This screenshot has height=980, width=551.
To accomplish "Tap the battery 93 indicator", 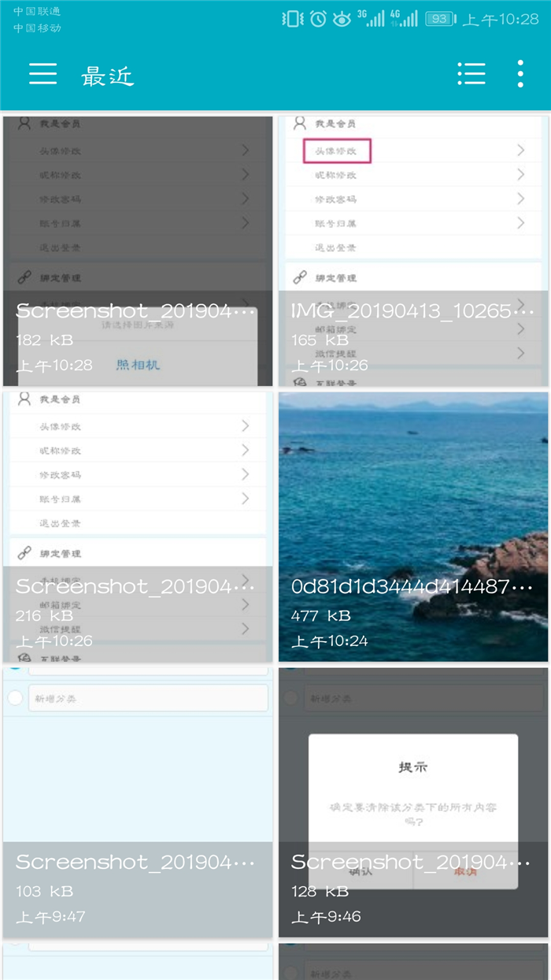I will point(441,19).
